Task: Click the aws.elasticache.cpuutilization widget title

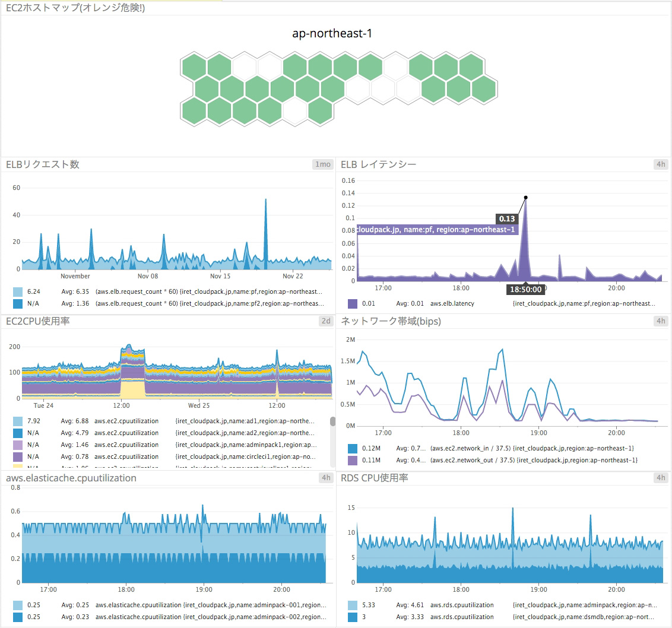Action: click(x=71, y=478)
